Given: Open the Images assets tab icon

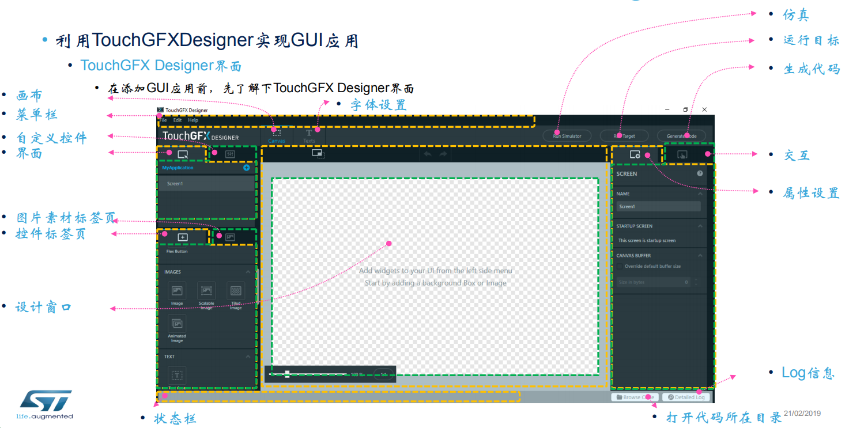Looking at the screenshot, I should tap(230, 237).
